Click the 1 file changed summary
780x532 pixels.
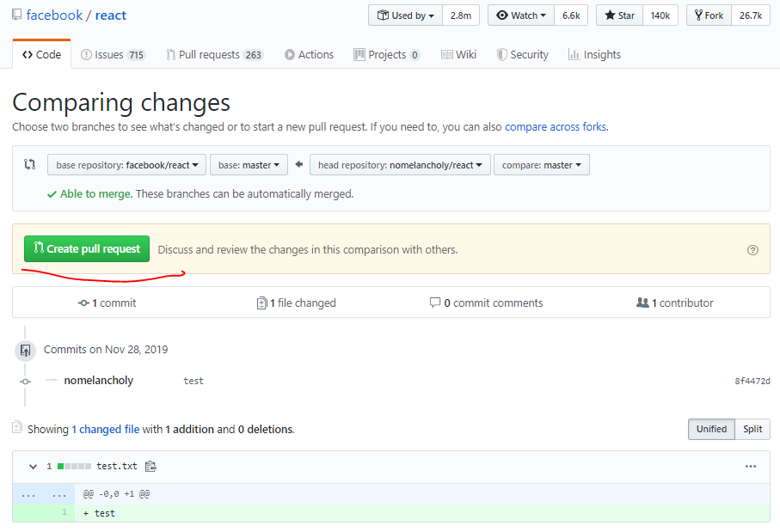pyautogui.click(x=296, y=303)
